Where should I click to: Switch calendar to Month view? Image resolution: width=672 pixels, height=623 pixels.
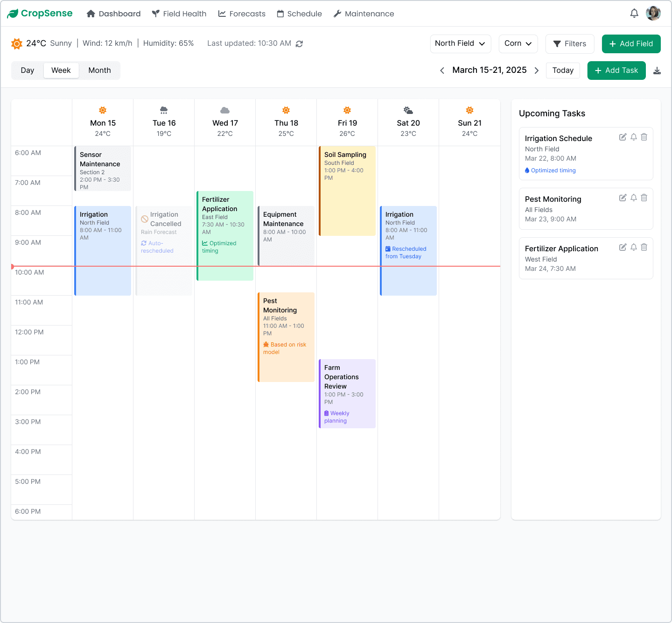point(99,71)
